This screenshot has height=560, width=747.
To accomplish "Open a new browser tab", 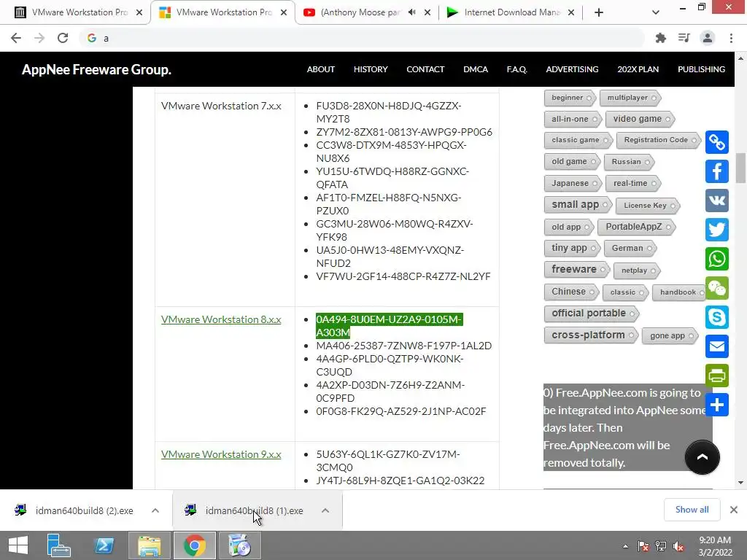I will pyautogui.click(x=599, y=12).
